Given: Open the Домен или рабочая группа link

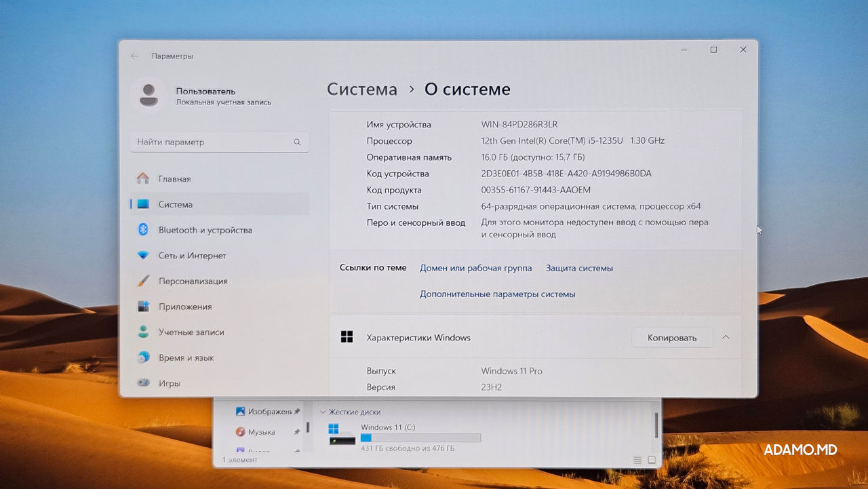Looking at the screenshot, I should [x=475, y=268].
